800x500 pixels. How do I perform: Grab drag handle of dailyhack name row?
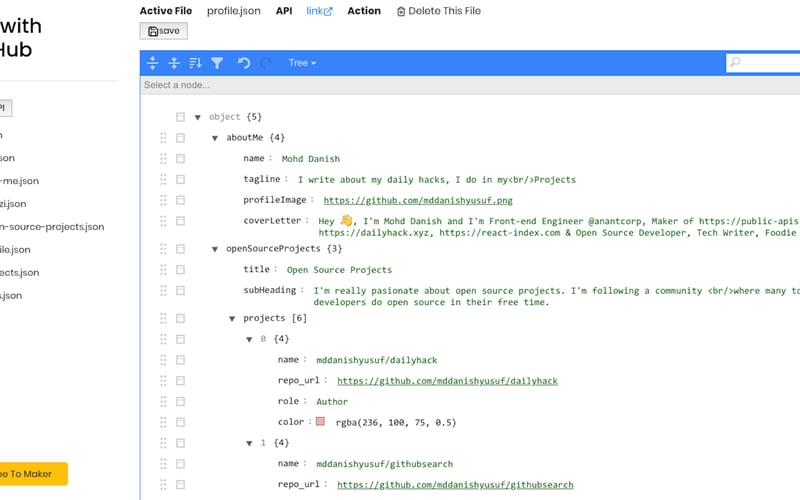[x=163, y=360]
